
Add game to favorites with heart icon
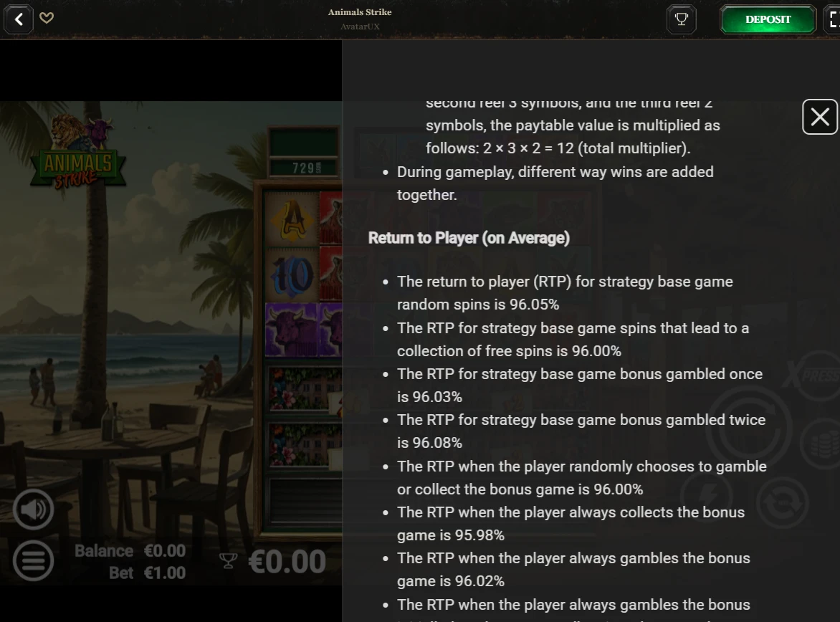[47, 18]
